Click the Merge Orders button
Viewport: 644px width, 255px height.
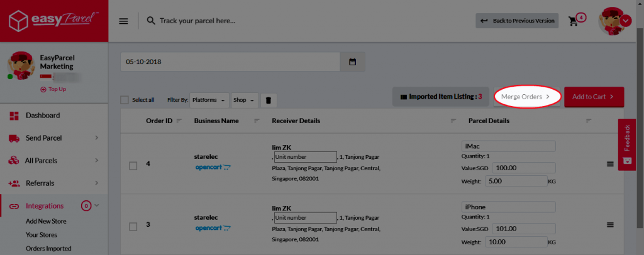(x=526, y=97)
